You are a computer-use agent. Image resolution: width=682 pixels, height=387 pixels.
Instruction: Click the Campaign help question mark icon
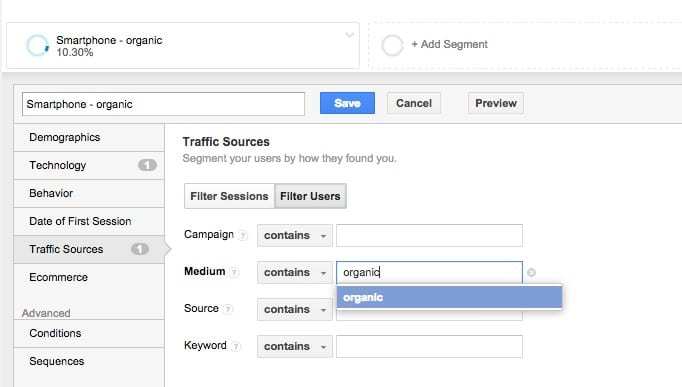tap(243, 235)
